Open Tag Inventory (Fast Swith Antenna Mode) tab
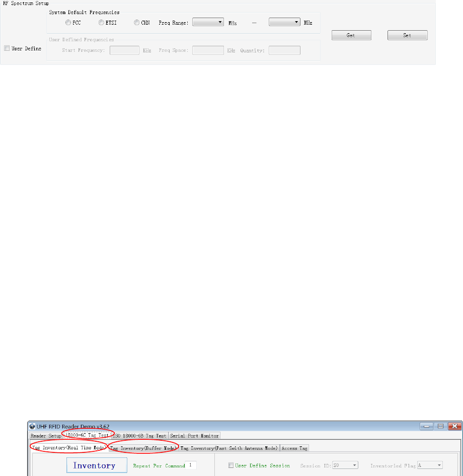The height and width of the screenshot is (476, 463). (x=229, y=448)
